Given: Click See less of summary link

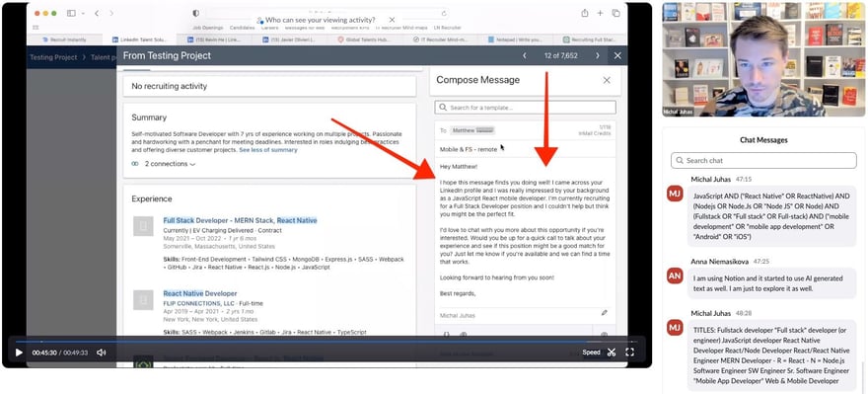Looking at the screenshot, I should (268, 150).
